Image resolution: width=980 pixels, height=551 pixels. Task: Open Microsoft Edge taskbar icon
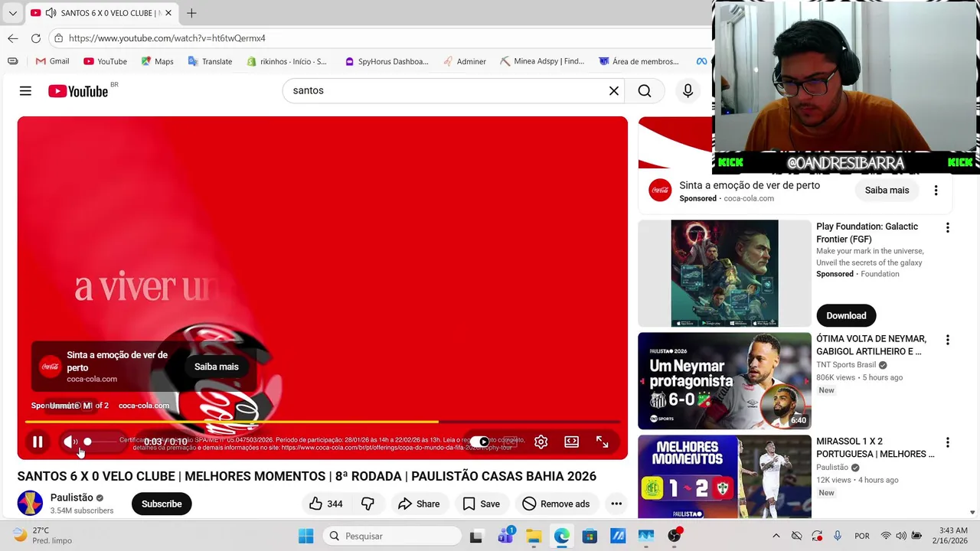coord(562,536)
